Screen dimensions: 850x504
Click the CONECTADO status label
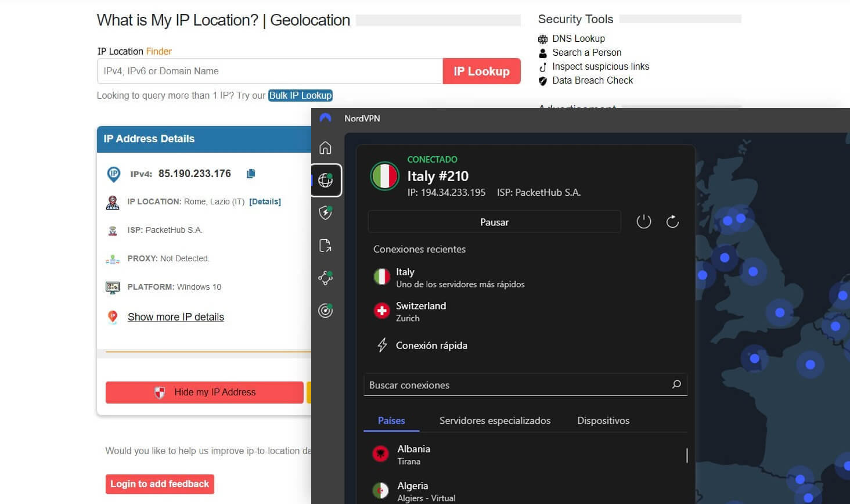click(x=432, y=159)
